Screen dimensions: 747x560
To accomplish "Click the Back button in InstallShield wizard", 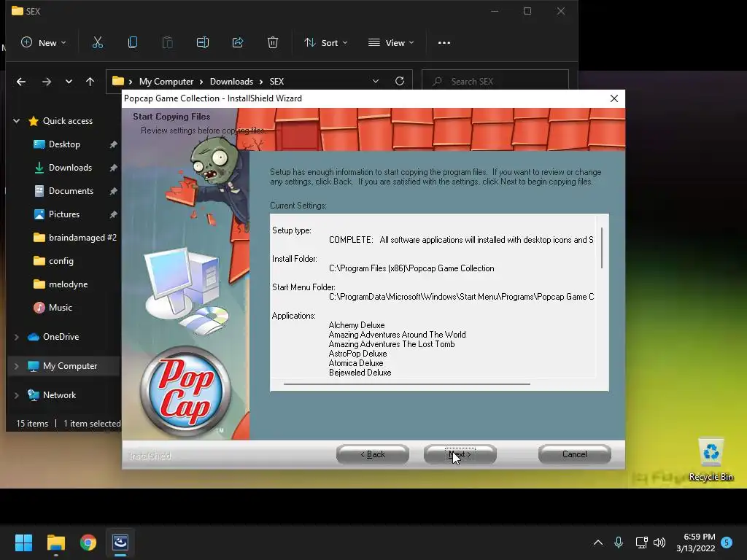I will 373,454.
